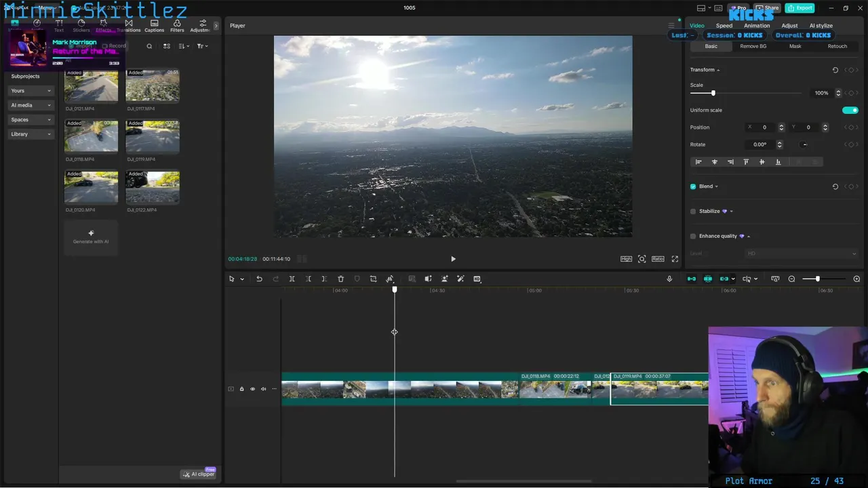This screenshot has width=868, height=488.
Task: Expand the Spaces category
Action: coord(31,120)
